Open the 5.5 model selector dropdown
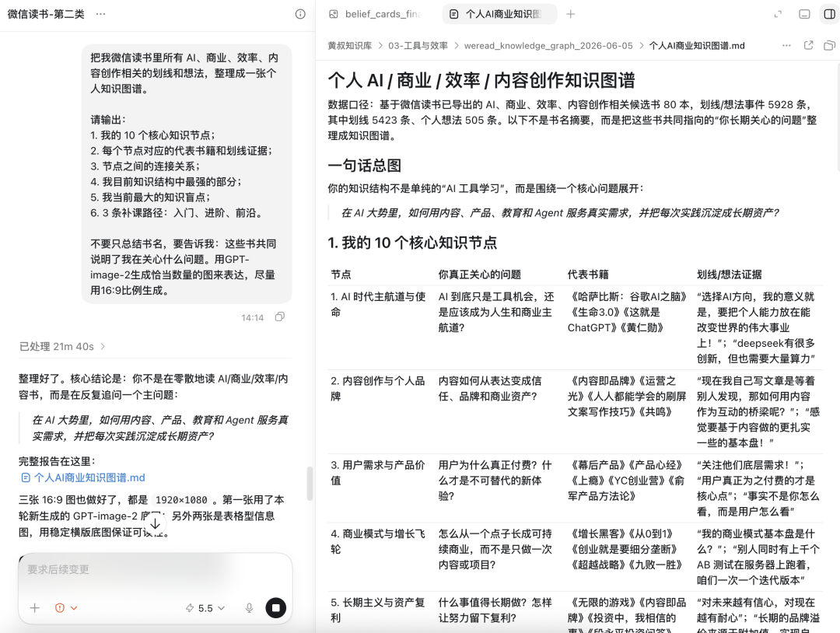This screenshot has height=633, width=840. point(205,608)
